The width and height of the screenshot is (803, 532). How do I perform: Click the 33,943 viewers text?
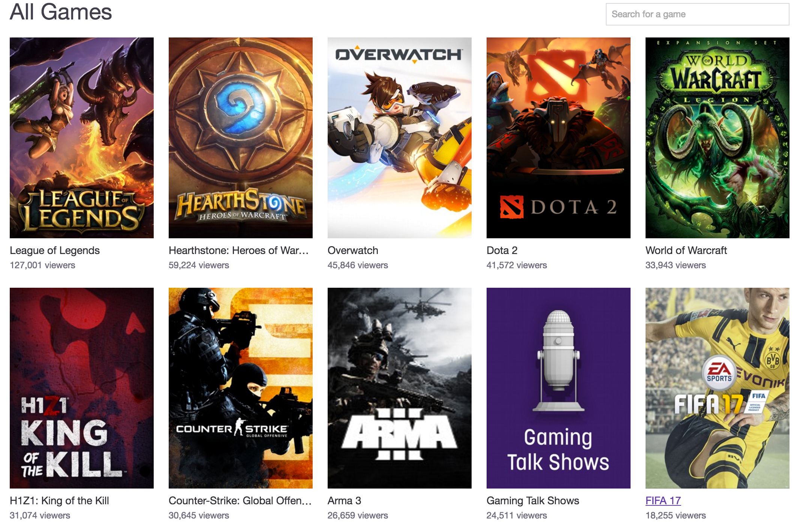pos(676,265)
